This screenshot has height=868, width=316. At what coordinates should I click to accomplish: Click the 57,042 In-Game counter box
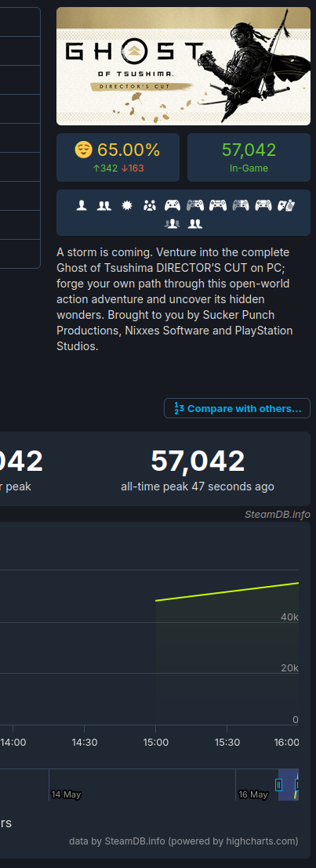coord(249,157)
